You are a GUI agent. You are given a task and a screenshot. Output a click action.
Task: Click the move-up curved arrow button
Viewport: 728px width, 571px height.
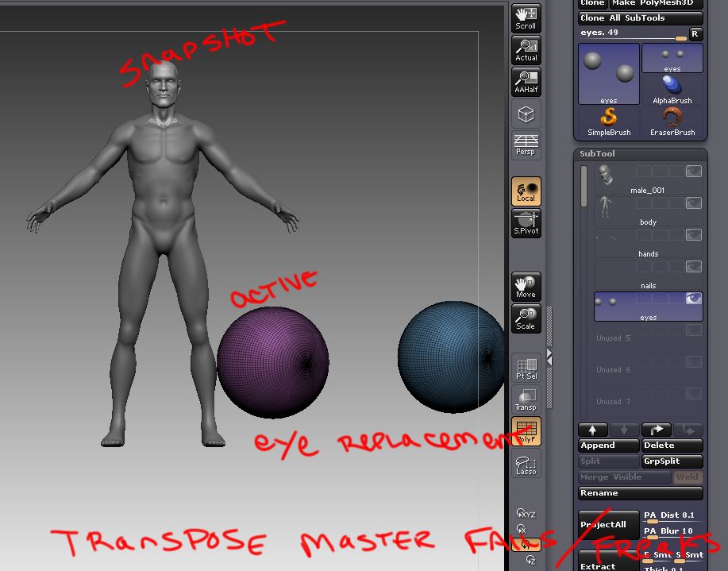656,430
